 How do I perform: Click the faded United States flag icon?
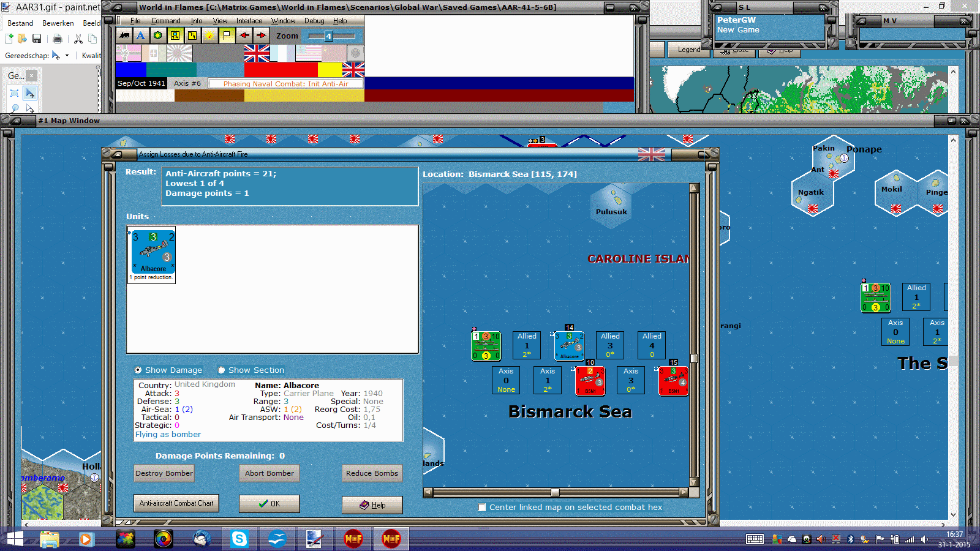coord(309,53)
